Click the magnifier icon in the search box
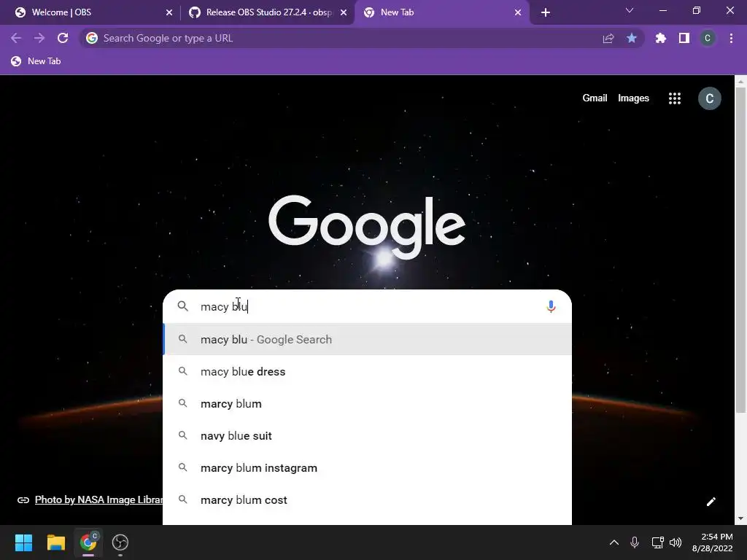 183,306
